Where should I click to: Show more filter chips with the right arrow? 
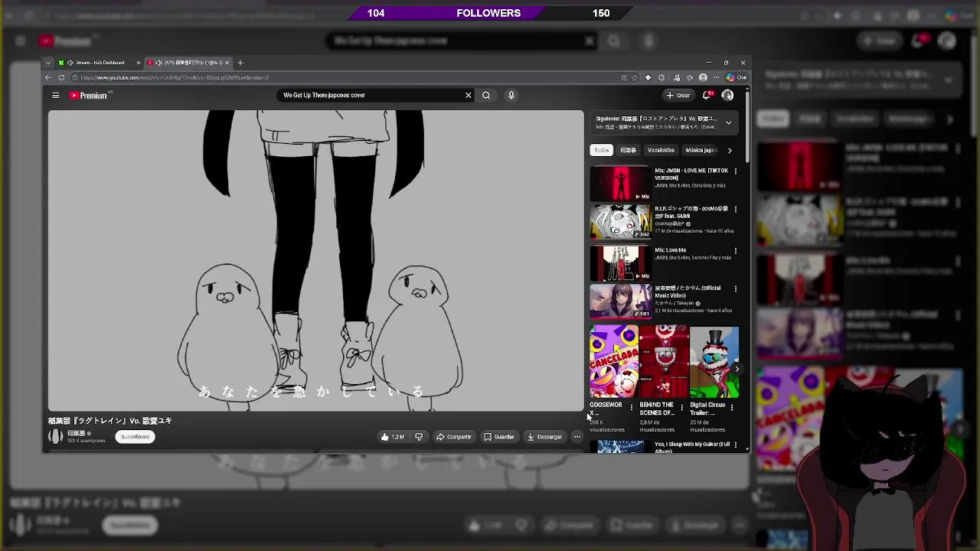[x=729, y=150]
